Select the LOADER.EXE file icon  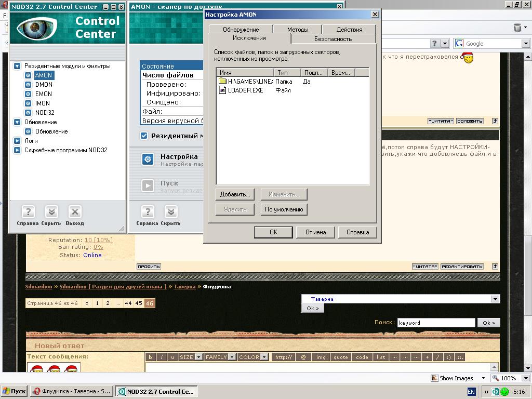[x=222, y=90]
